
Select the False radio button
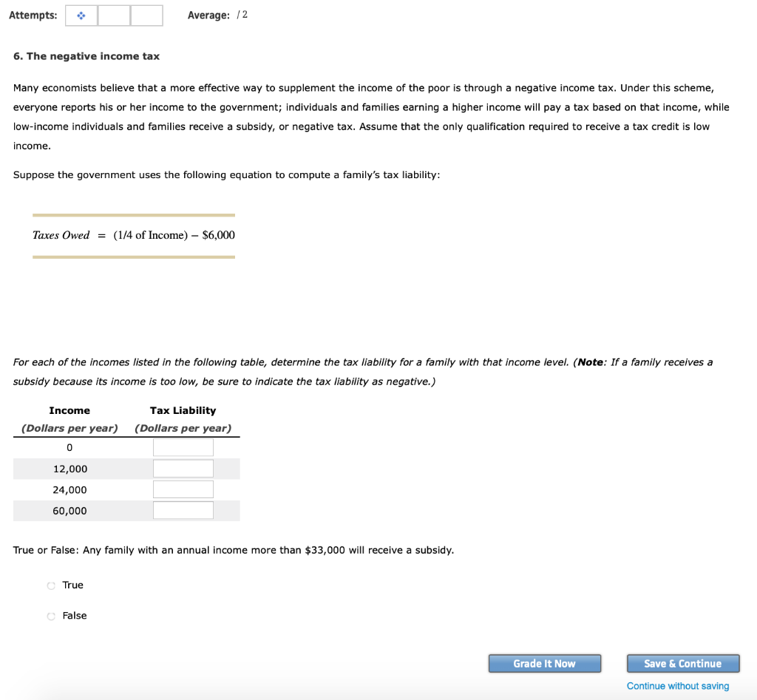coord(51,615)
